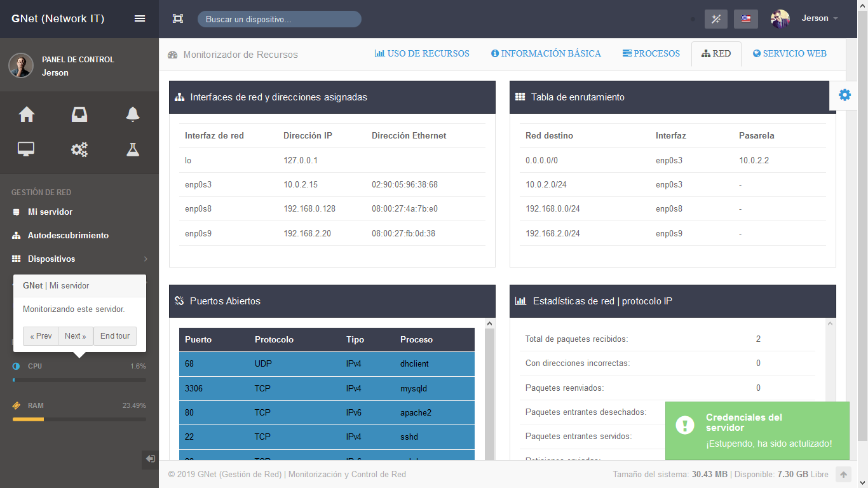Open the home icon in sidebar

click(x=27, y=114)
